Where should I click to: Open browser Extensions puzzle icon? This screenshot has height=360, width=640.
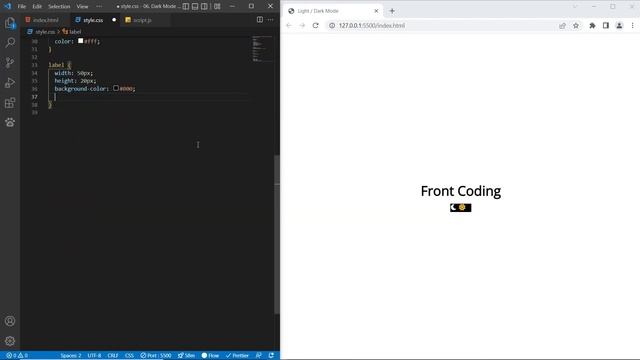[x=592, y=25]
